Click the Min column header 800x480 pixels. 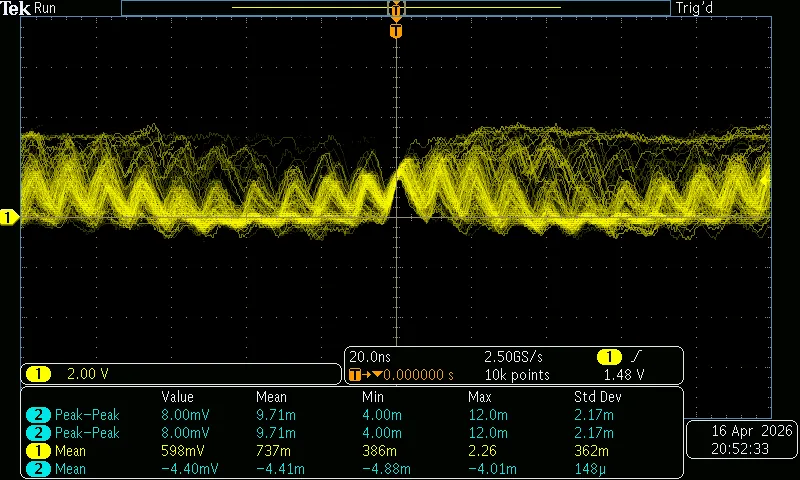click(x=373, y=397)
